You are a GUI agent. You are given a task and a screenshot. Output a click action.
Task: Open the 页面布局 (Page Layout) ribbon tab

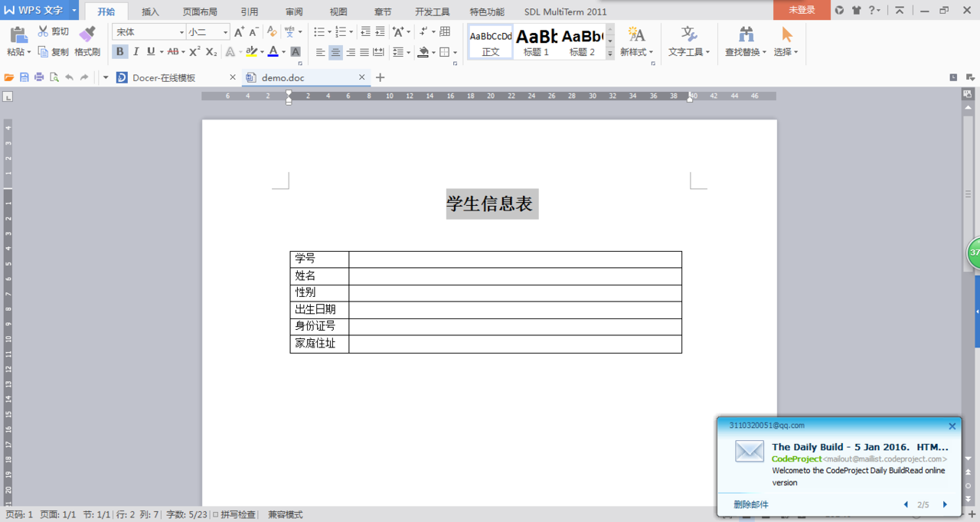pyautogui.click(x=200, y=11)
